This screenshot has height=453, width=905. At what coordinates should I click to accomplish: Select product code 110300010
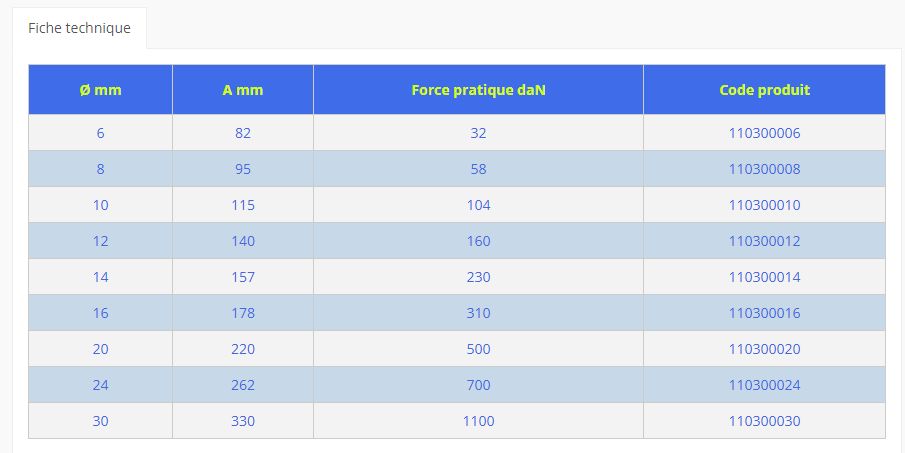coord(764,205)
